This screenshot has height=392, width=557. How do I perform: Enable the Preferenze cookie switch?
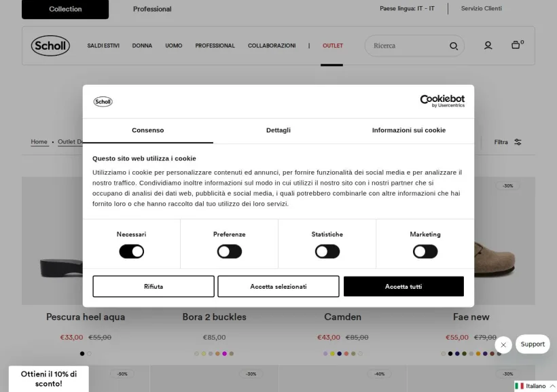click(230, 251)
